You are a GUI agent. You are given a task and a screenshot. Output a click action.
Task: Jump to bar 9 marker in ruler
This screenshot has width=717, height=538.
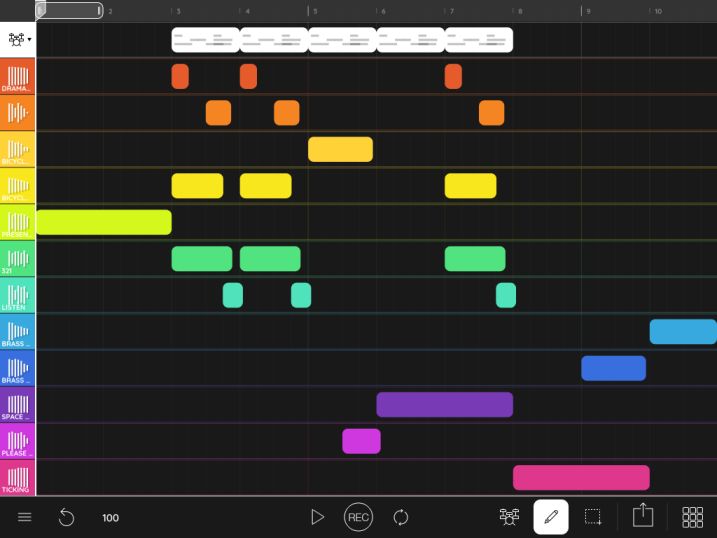point(589,11)
